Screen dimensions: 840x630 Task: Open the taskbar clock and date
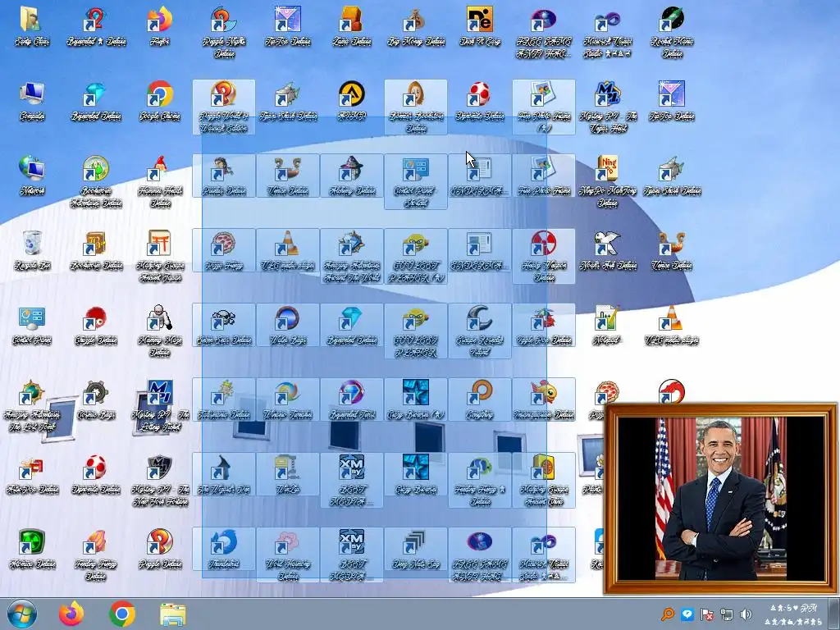point(795,614)
